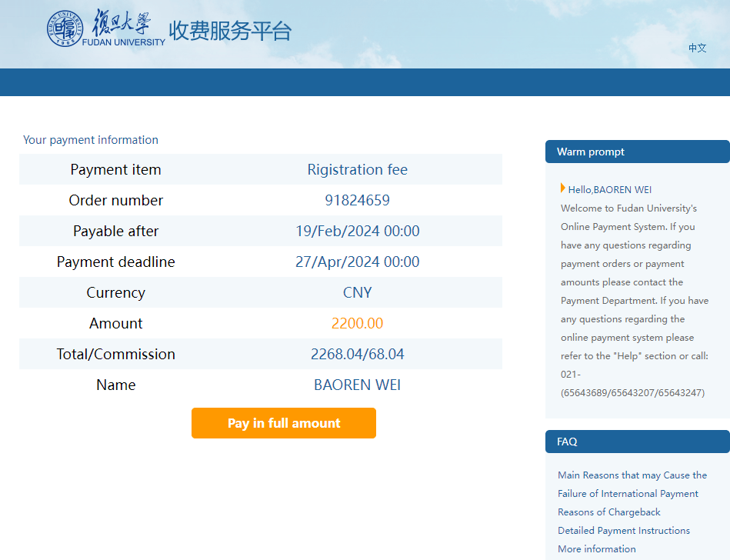Click the orange arrow beside Hello greeting

click(563, 188)
